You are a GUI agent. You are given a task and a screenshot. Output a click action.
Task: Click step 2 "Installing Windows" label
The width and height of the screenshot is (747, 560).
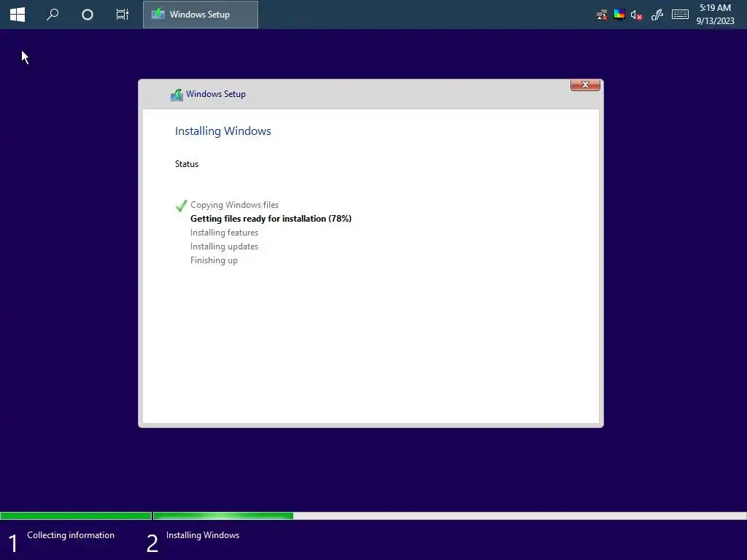[x=203, y=535]
